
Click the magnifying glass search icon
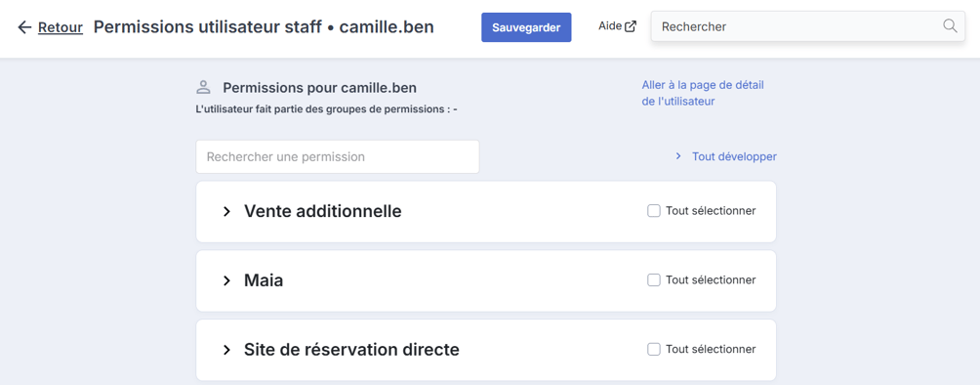tap(950, 25)
